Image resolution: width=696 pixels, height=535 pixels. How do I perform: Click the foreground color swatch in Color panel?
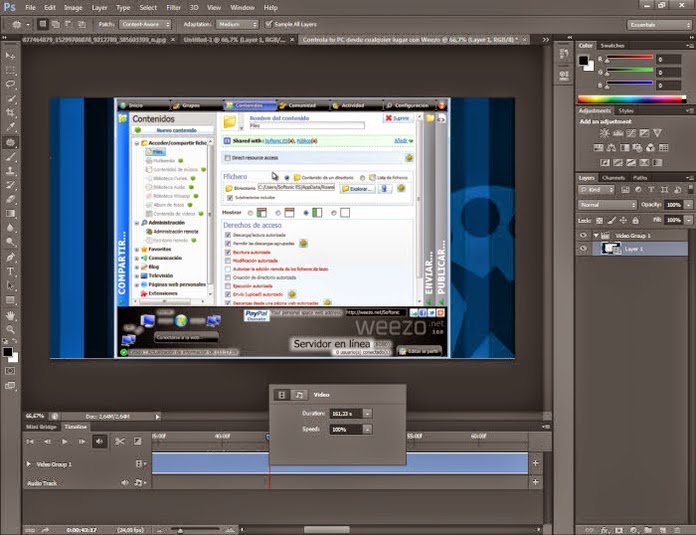click(x=583, y=60)
